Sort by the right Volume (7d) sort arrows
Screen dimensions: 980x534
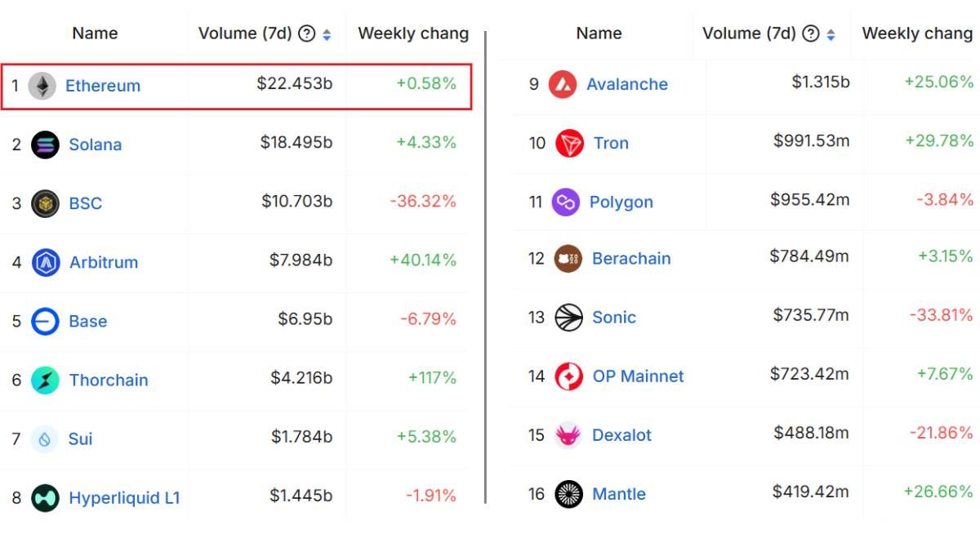click(x=831, y=34)
